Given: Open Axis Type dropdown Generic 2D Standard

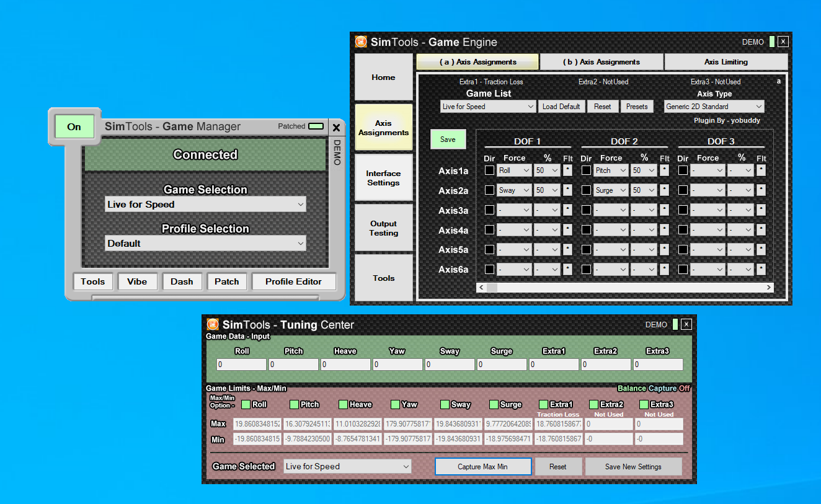Looking at the screenshot, I should pos(714,107).
